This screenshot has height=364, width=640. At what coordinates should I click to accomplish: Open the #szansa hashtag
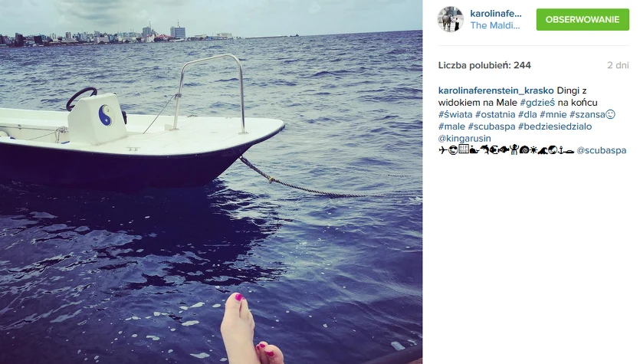(x=587, y=115)
